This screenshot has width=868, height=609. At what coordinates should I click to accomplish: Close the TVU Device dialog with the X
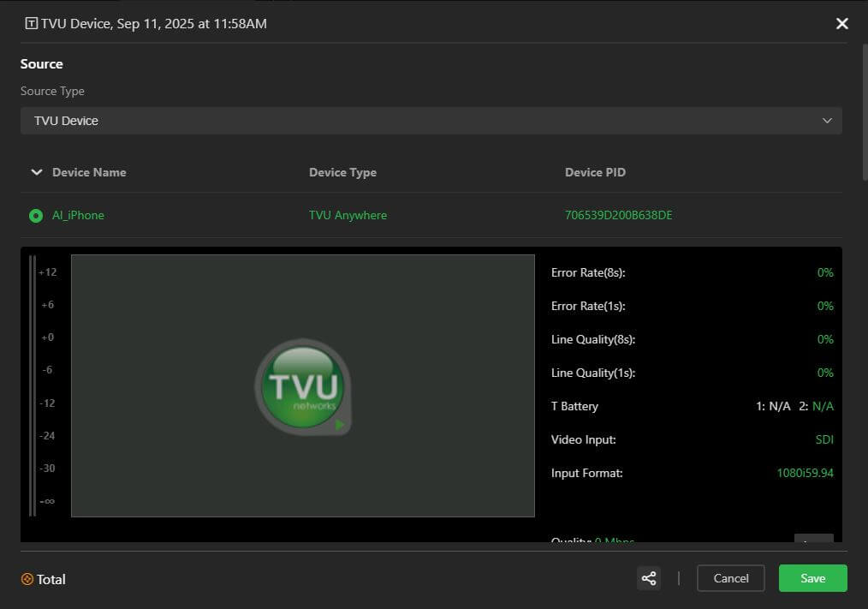click(841, 24)
